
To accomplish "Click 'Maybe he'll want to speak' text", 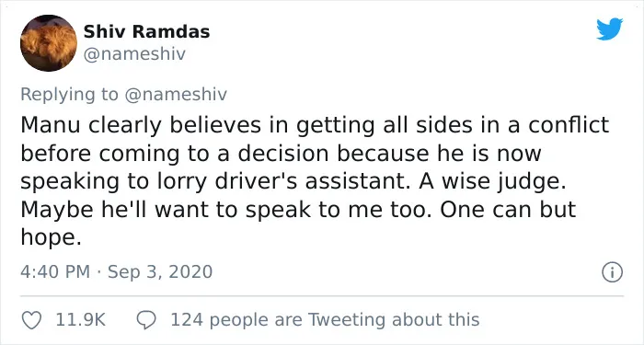I will click(x=166, y=210).
